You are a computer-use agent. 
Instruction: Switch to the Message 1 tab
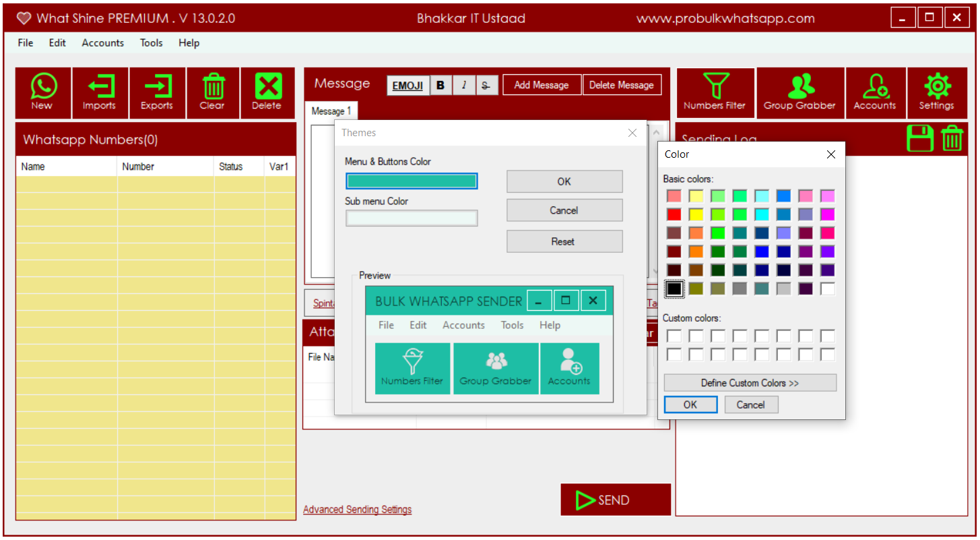click(331, 111)
